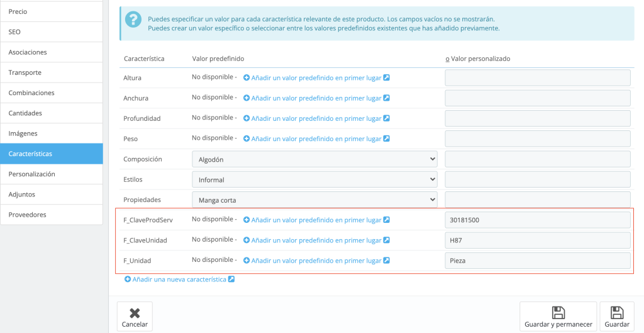Go to Transporte tab

point(52,72)
